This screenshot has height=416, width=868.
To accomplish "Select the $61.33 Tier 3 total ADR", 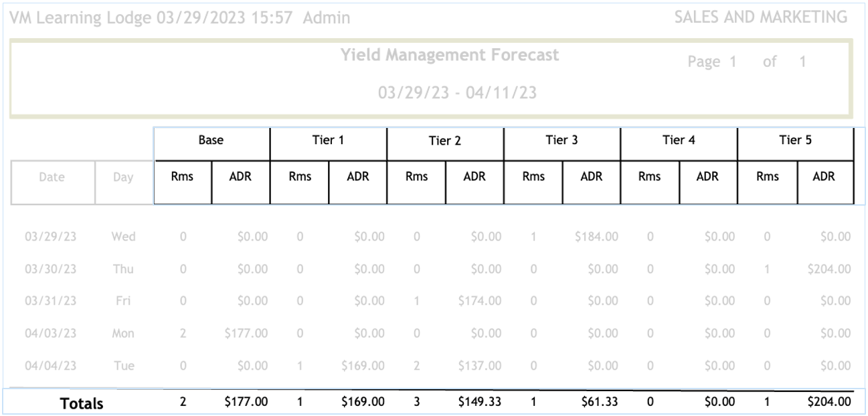I will (600, 403).
